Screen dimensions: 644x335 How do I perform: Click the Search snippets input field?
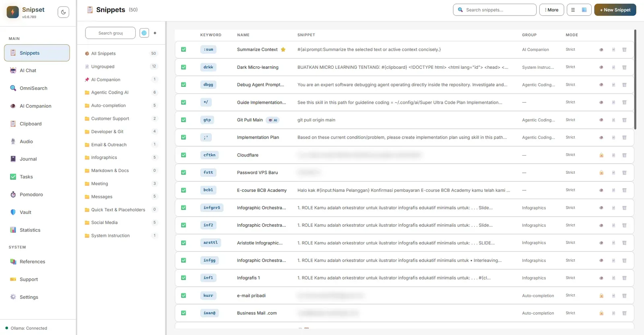[495, 10]
